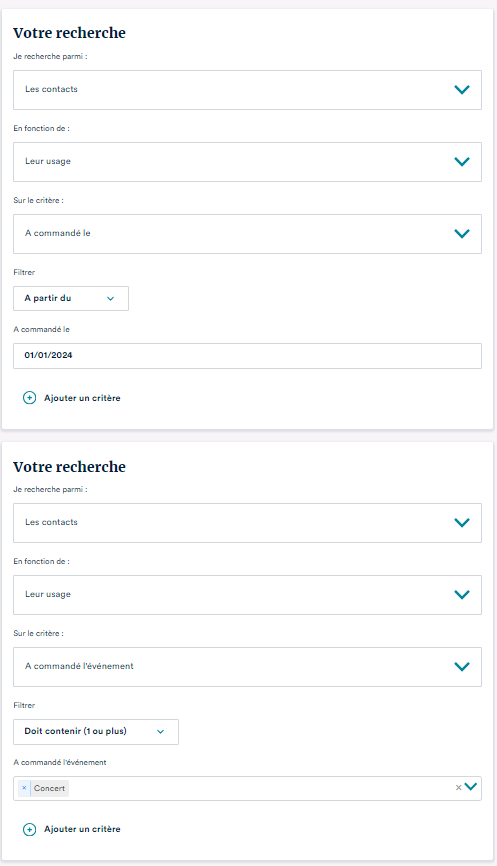The height and width of the screenshot is (866, 497).
Task: Click the chevron inside the event tag field
Action: (470, 786)
